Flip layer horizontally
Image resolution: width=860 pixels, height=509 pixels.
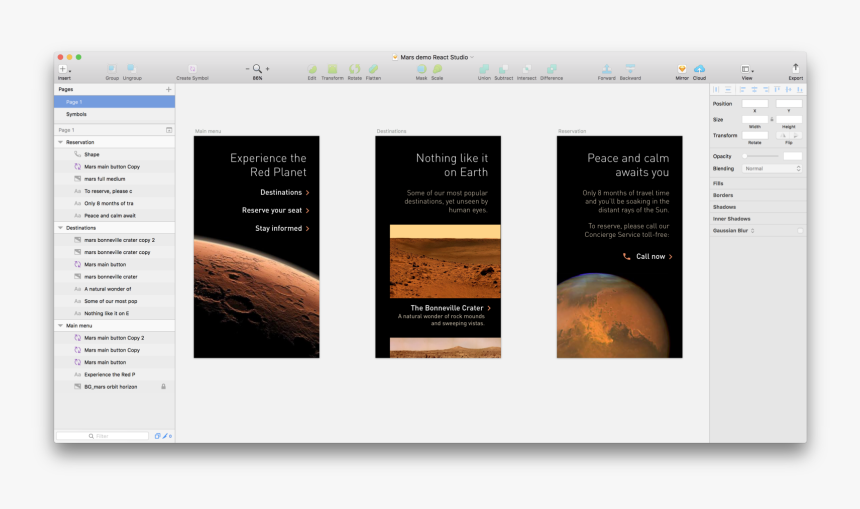783,135
